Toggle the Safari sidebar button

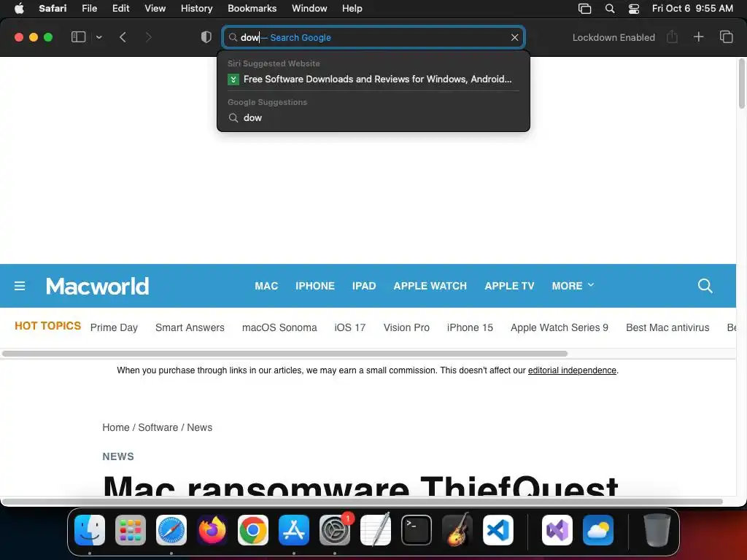click(78, 37)
